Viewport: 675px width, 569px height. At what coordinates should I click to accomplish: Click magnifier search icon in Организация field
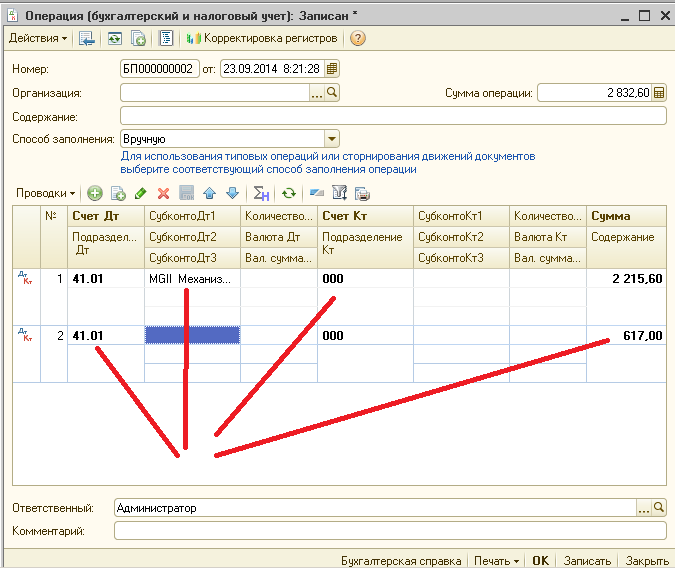tap(333, 92)
